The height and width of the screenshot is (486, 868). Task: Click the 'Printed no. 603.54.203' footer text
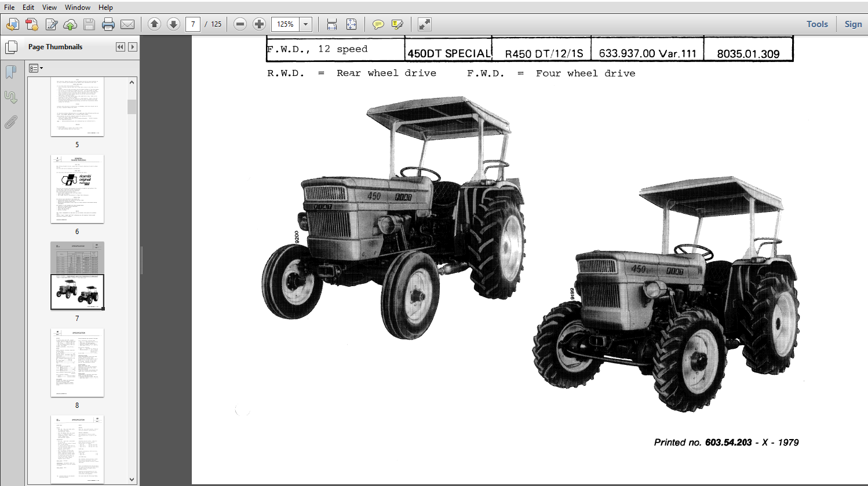click(x=703, y=443)
